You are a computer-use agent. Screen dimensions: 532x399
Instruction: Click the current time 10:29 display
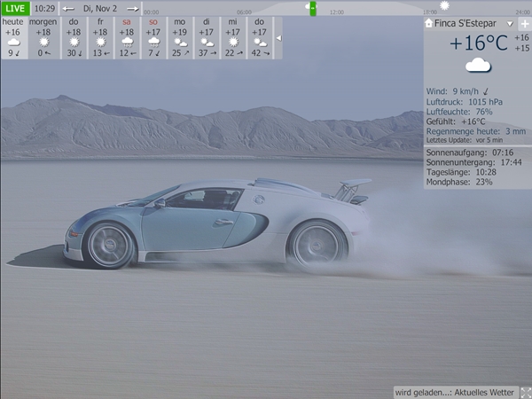click(x=45, y=9)
